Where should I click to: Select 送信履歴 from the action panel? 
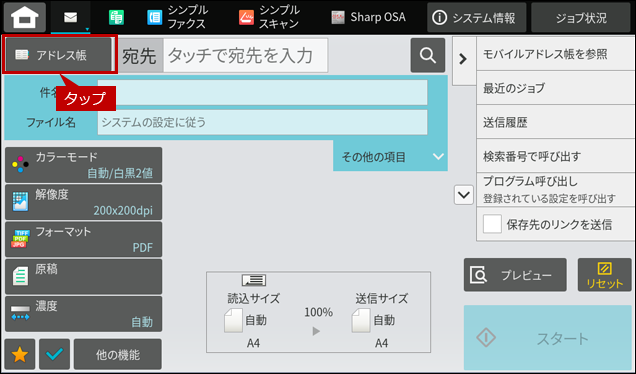[x=555, y=122]
